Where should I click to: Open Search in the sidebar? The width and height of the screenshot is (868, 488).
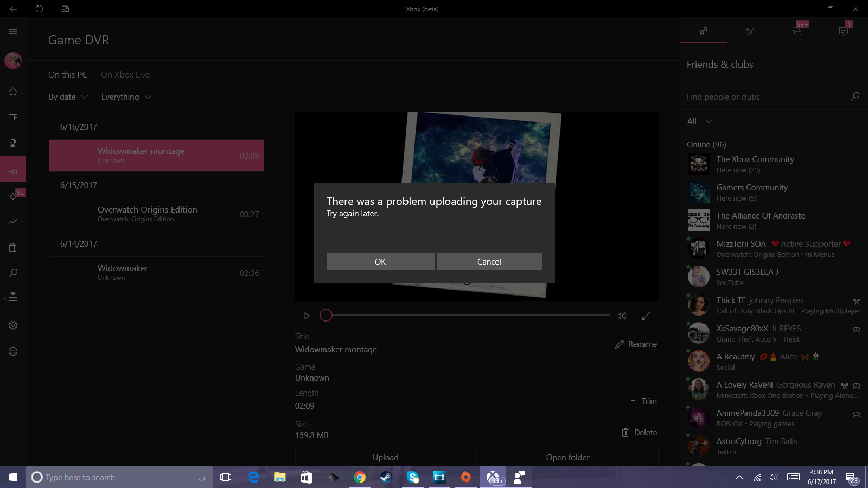tap(13, 273)
